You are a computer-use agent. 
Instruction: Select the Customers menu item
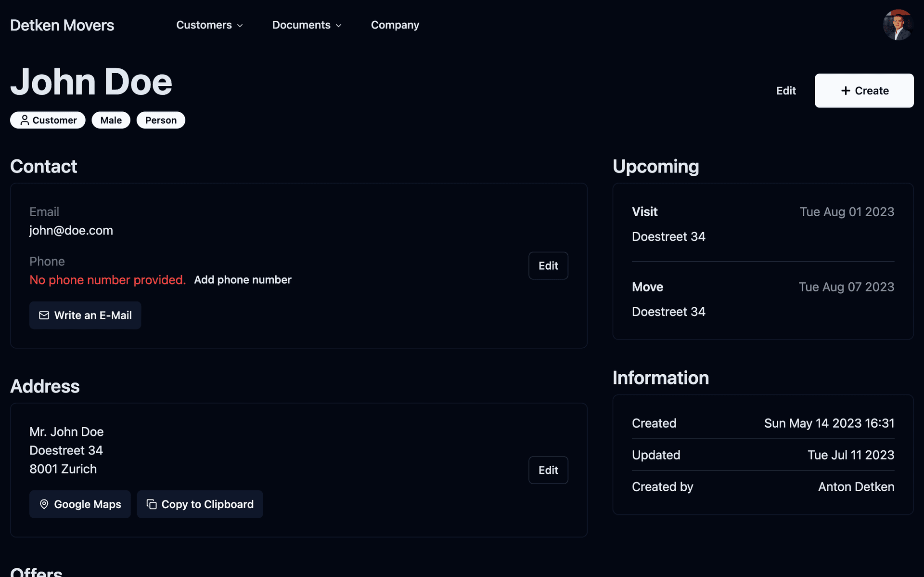click(x=204, y=25)
